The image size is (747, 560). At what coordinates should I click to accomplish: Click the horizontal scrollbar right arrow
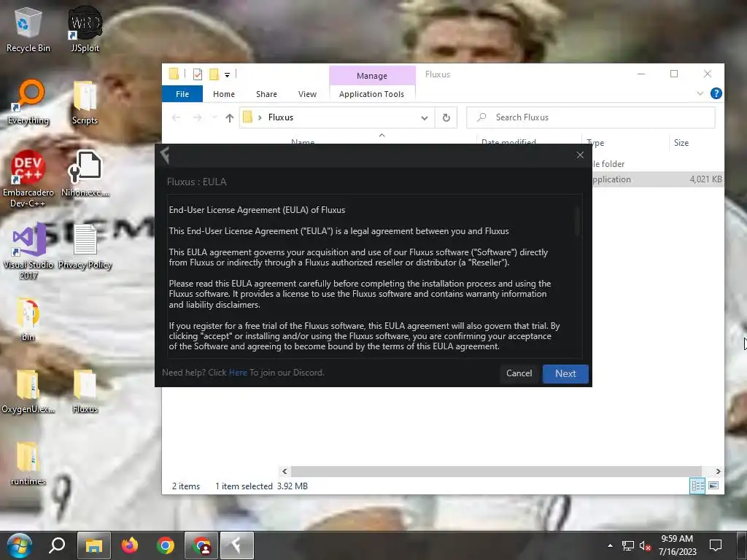718,471
